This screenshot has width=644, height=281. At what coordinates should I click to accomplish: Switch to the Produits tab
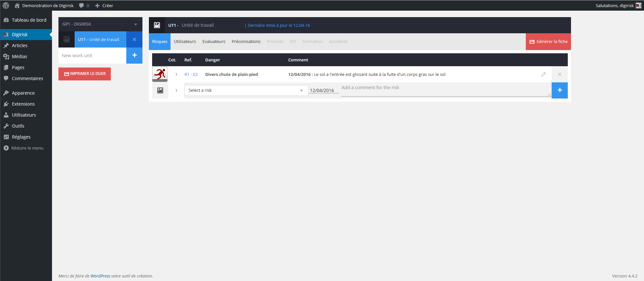coord(275,42)
